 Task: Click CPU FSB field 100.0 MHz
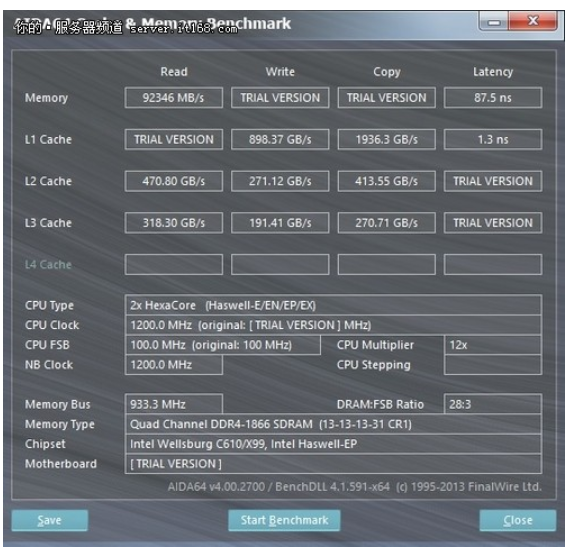[x=223, y=345]
